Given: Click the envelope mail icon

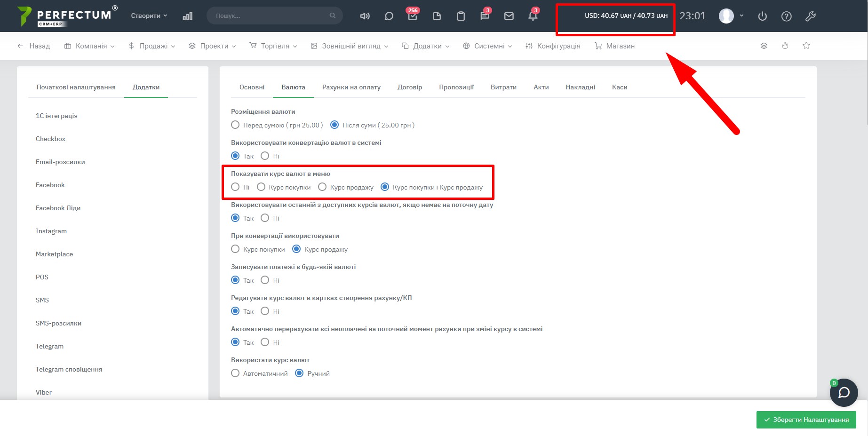Looking at the screenshot, I should click(509, 16).
